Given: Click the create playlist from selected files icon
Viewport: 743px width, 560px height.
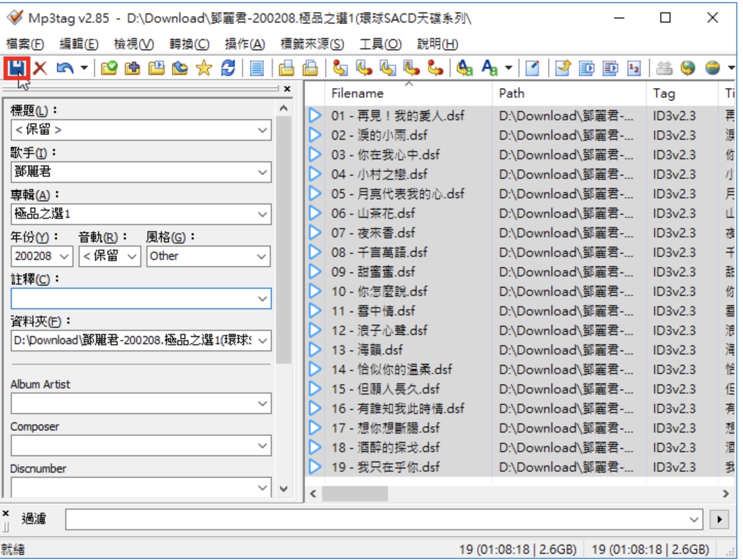Looking at the screenshot, I should click(x=610, y=68).
